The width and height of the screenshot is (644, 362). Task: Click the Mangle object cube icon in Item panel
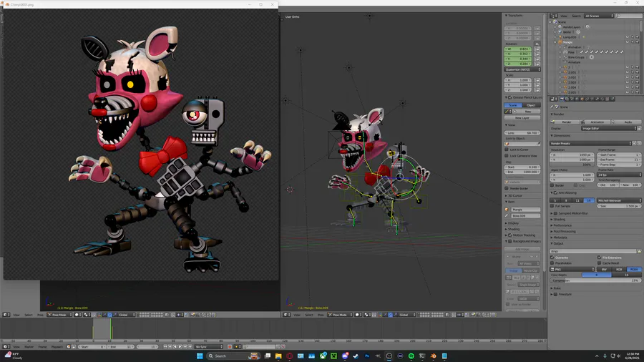click(507, 210)
